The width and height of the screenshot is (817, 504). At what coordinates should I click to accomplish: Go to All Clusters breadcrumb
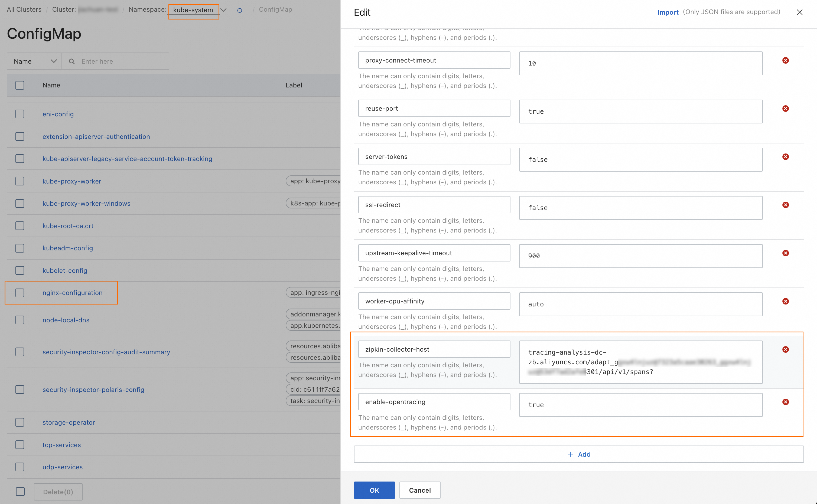point(24,10)
